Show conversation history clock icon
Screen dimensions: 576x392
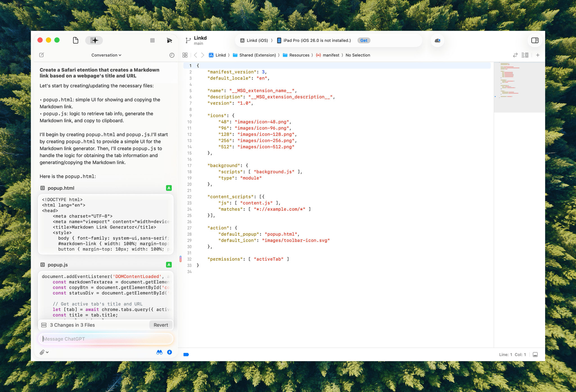pos(172,55)
